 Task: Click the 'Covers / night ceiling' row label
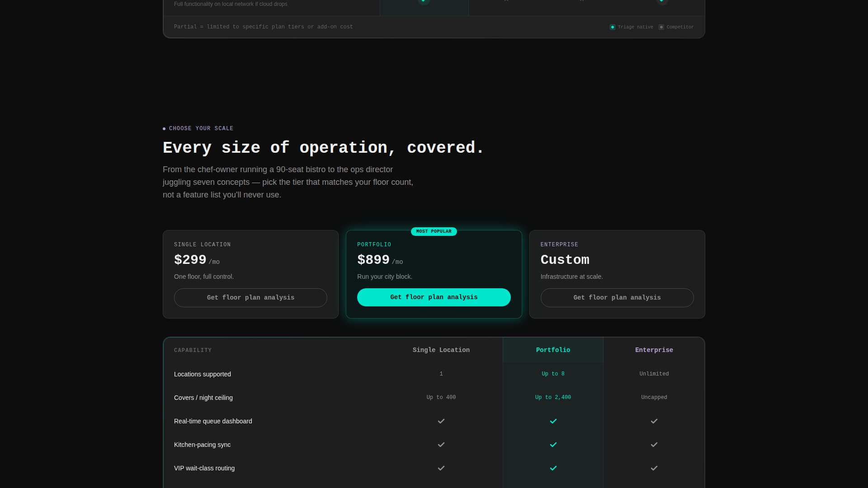click(203, 398)
